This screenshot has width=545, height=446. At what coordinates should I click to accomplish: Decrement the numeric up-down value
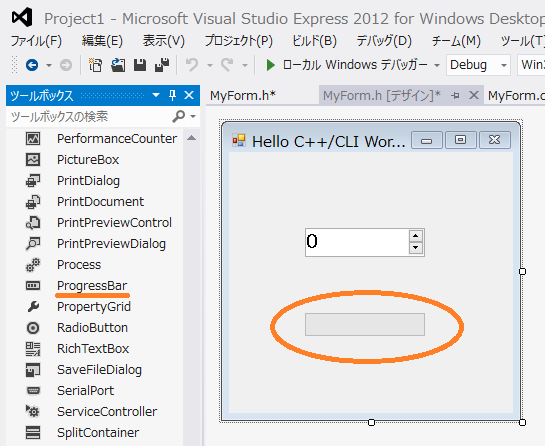point(416,248)
